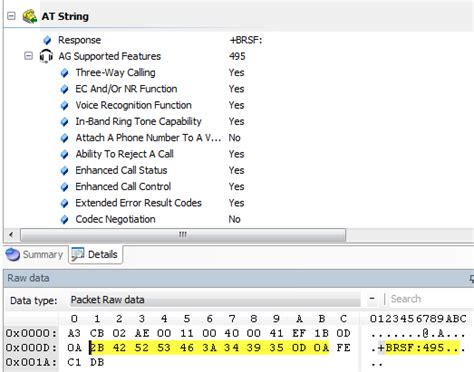
Task: Open the Packet Raw data type dropdown
Action: [x=215, y=300]
